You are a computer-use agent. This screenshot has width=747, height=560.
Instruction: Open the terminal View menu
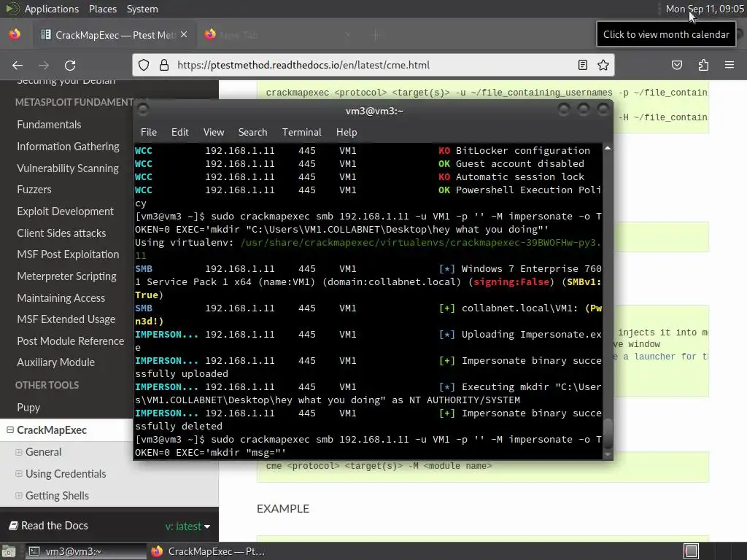coord(214,133)
